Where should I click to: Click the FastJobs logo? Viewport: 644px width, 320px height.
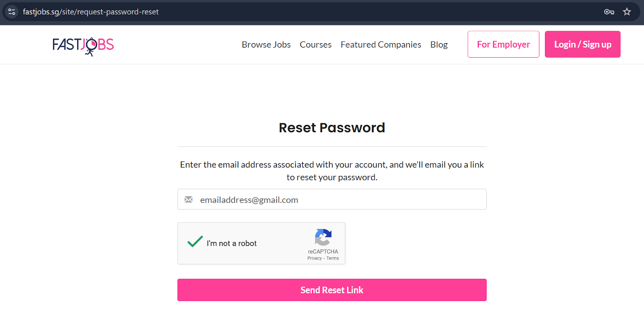point(83,46)
